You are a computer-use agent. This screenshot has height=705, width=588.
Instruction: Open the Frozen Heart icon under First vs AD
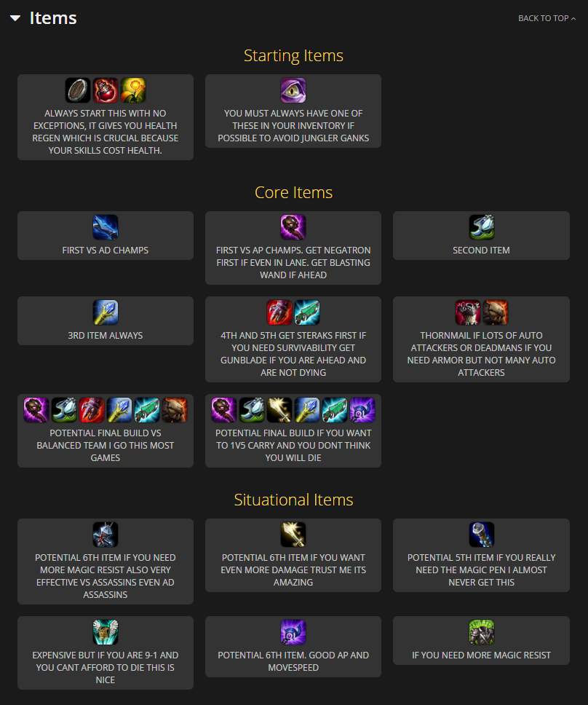[106, 227]
